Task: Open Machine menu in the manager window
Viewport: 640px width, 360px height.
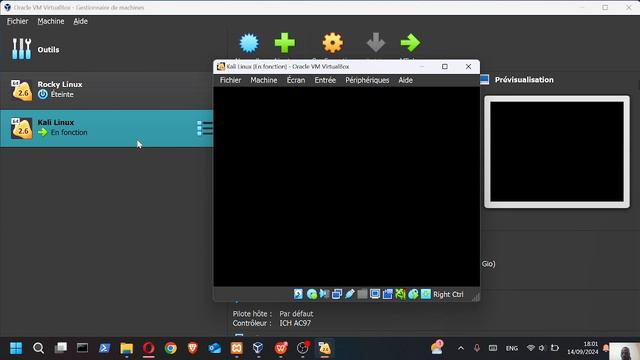Action: pyautogui.click(x=51, y=21)
